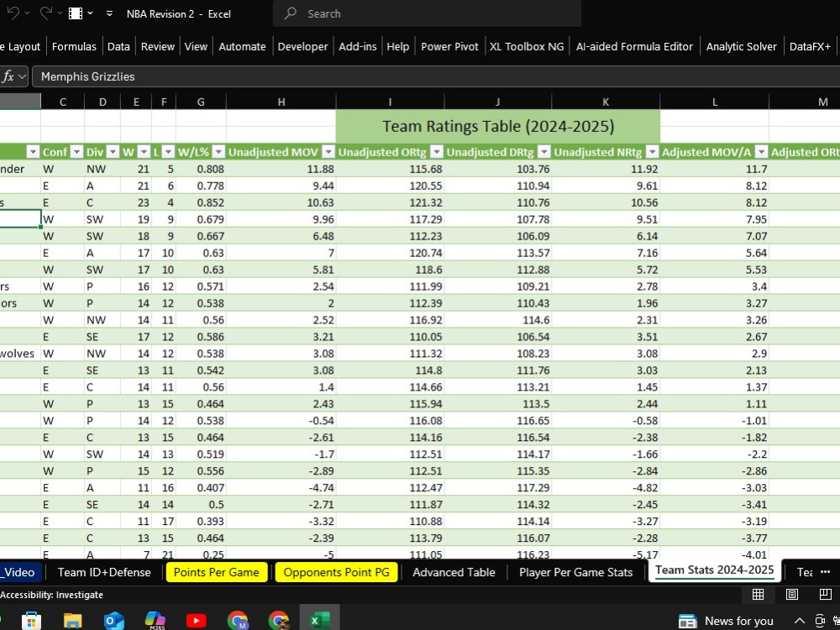
Task: Open Unadjusted MOV filter dropdown
Action: tap(328, 152)
